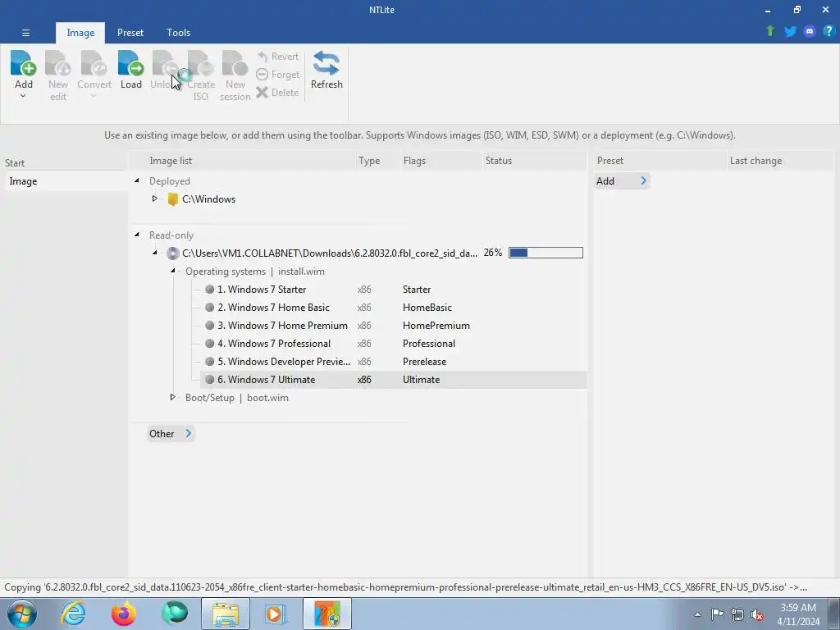The image size is (840, 630).
Task: Click the gray status dot for Windows 7 Home Premium
Action: (x=209, y=326)
